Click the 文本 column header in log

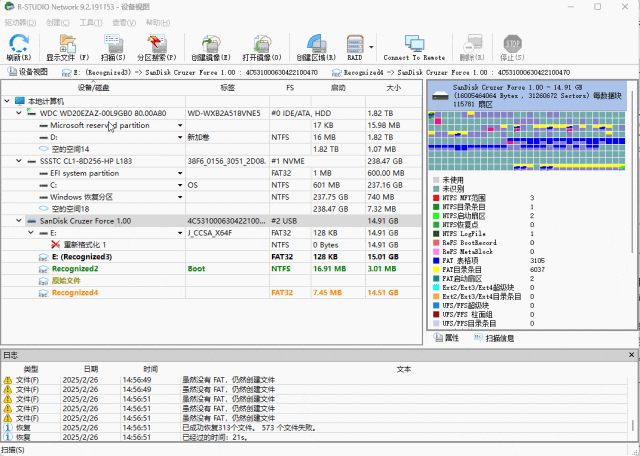[x=404, y=369]
